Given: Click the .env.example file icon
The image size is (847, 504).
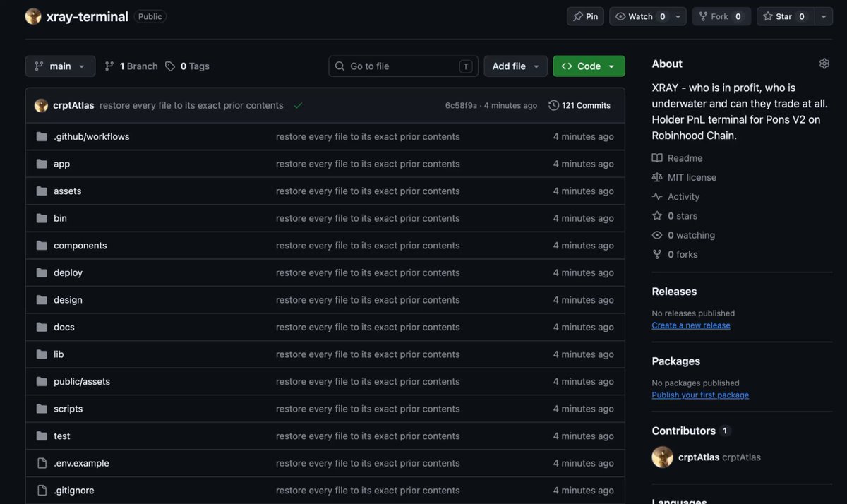Looking at the screenshot, I should 42,463.
